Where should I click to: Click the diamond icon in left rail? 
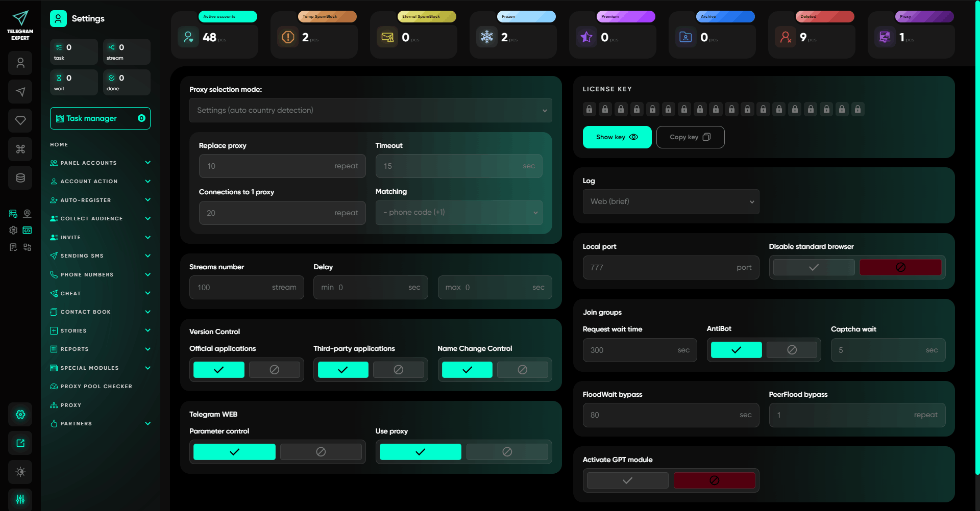(x=20, y=120)
